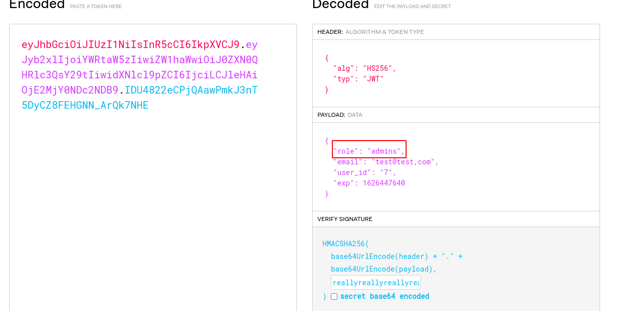Click the "email" line in payload editor

(385, 162)
